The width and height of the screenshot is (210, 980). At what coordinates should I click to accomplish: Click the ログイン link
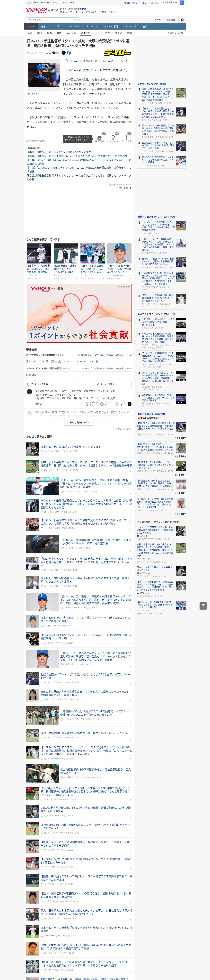pyautogui.click(x=64, y=12)
